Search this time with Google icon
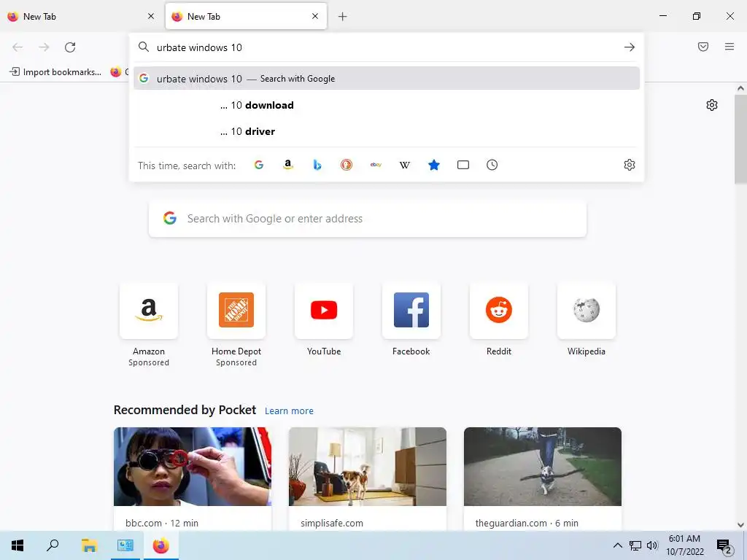747x560 pixels. tap(259, 165)
